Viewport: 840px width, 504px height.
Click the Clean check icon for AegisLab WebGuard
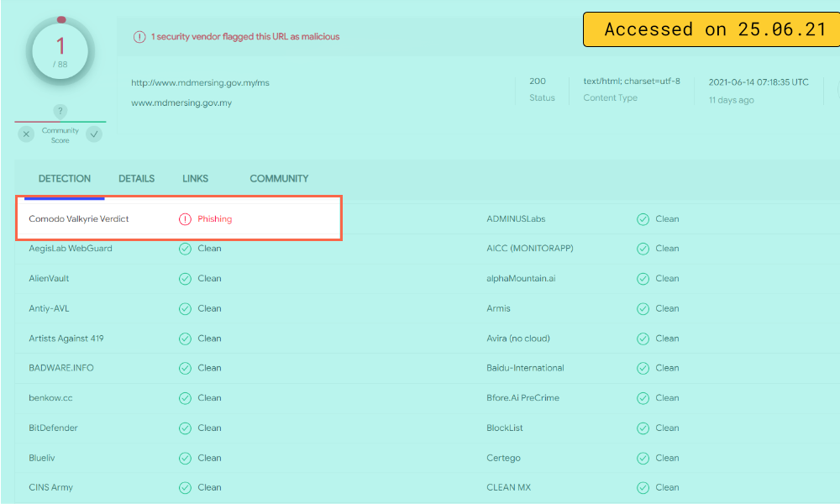pos(185,249)
